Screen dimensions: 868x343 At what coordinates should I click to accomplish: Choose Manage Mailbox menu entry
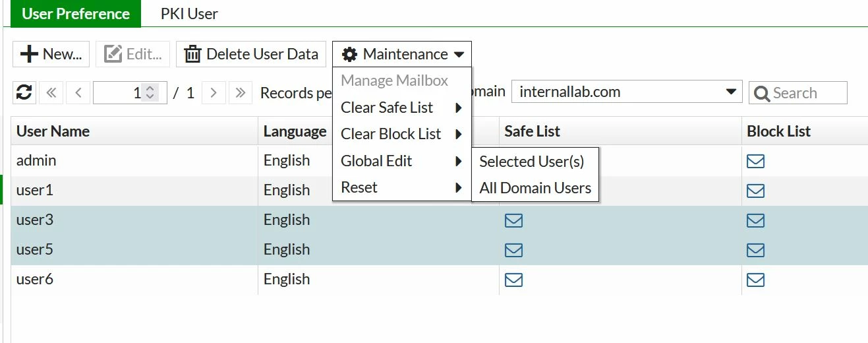402,81
